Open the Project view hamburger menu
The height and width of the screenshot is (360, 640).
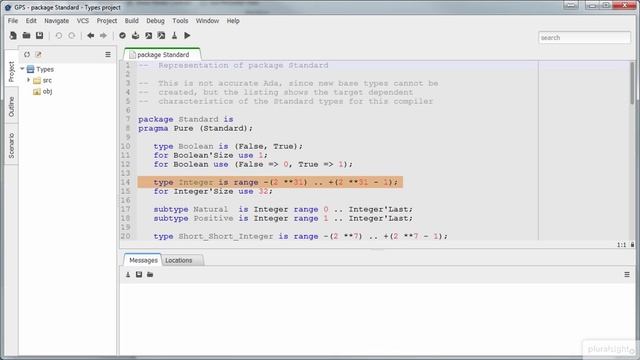[x=108, y=54]
